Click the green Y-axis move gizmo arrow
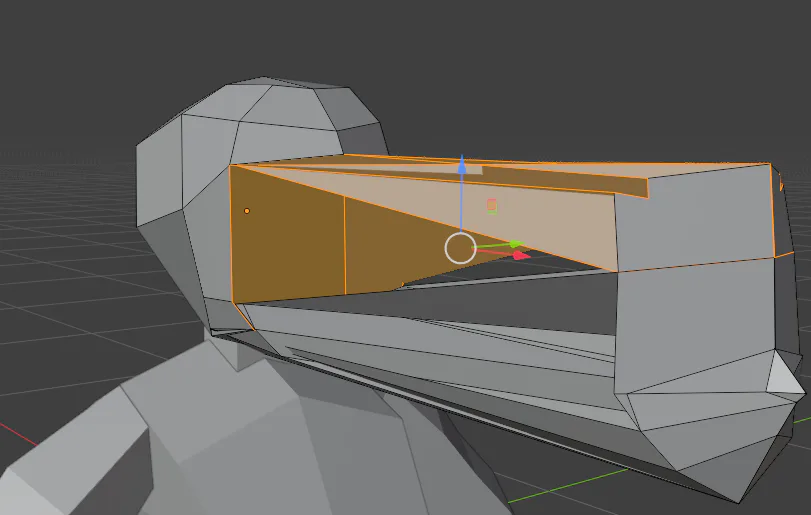Screen dimensions: 811x515 [516, 244]
